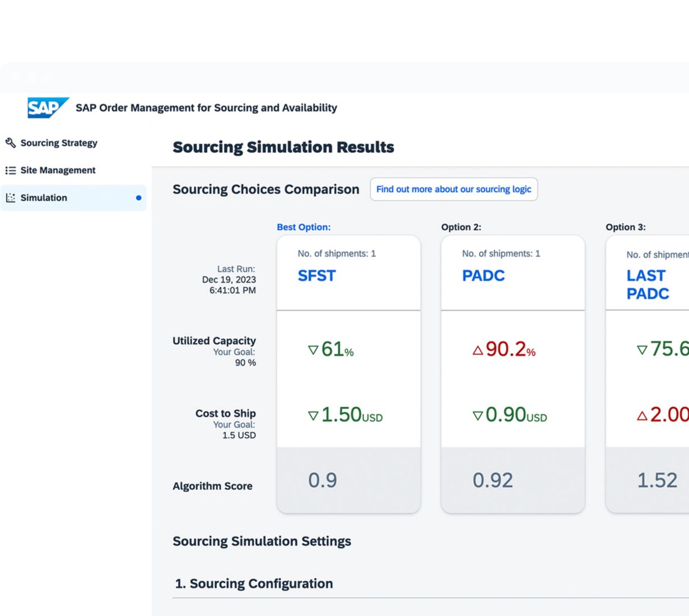Click the red up-triangle beside 2.00 cost

click(642, 416)
